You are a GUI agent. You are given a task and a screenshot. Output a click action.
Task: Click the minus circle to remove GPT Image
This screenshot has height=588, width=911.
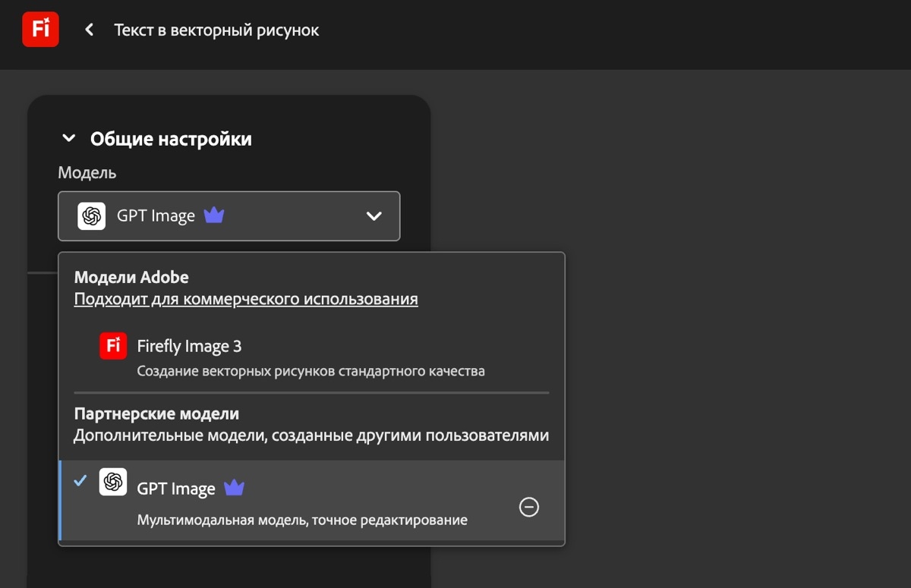point(528,507)
